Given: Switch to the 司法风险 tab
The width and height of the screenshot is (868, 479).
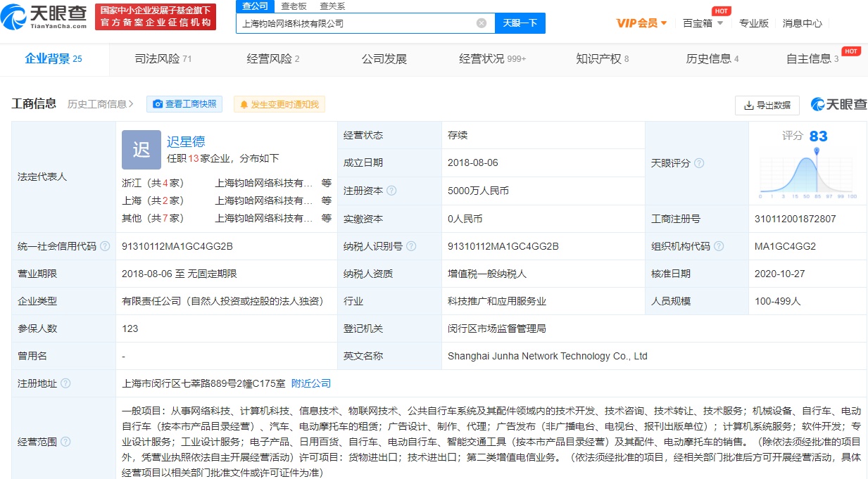Looking at the screenshot, I should (x=163, y=59).
